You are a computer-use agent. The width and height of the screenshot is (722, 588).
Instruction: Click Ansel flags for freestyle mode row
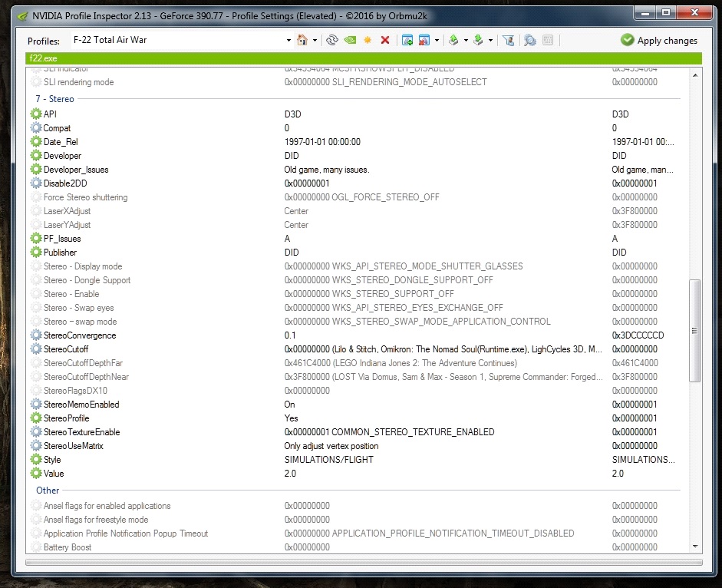(354, 520)
